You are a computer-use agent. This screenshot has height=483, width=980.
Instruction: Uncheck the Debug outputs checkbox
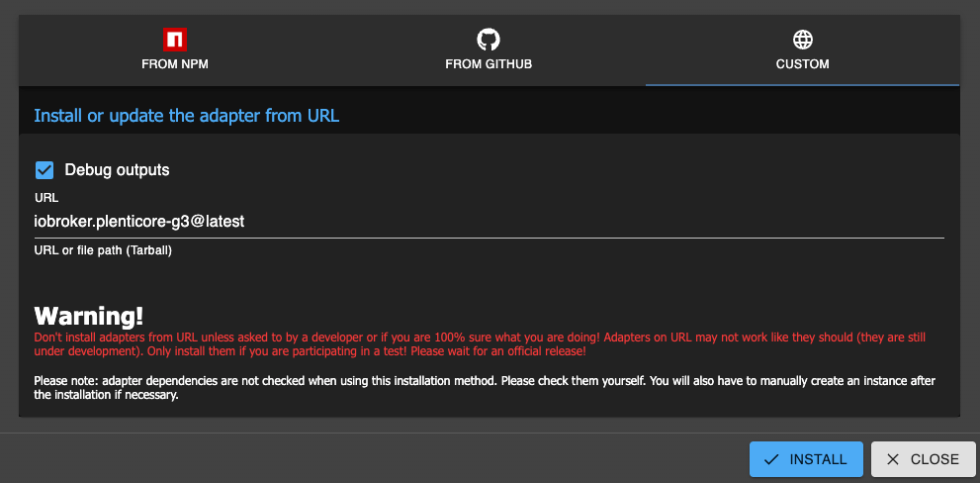[45, 170]
